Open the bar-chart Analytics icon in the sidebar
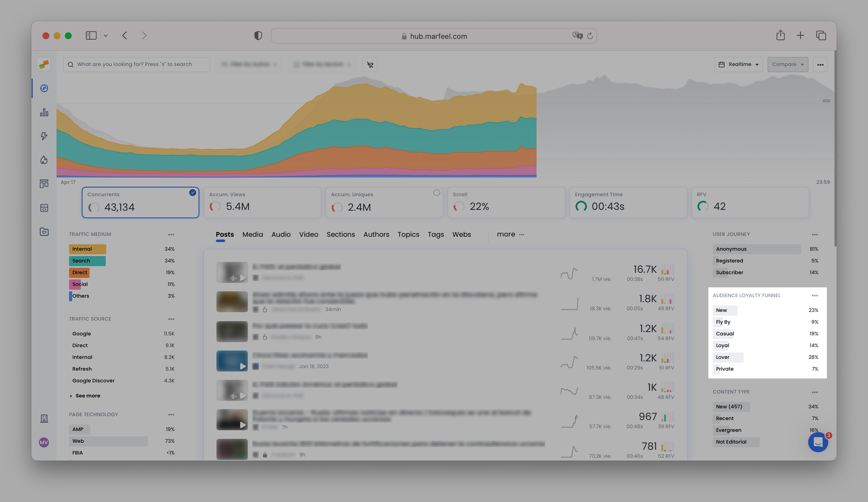The image size is (868, 502). (x=44, y=113)
